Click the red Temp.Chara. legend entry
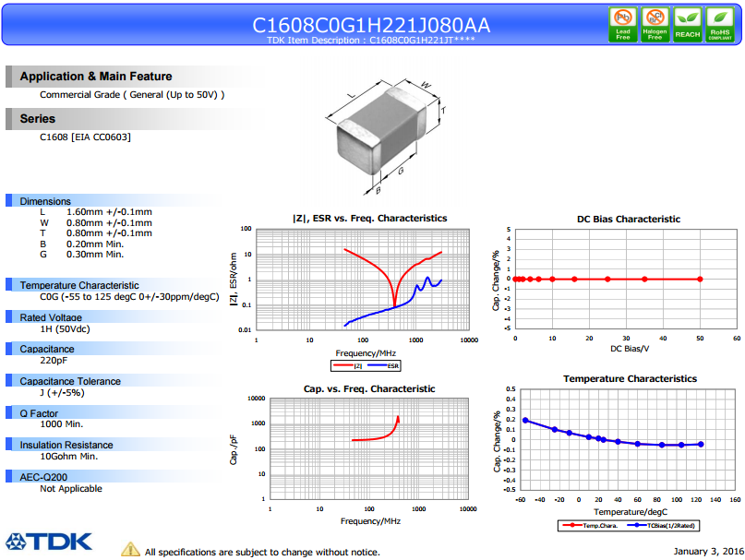The width and height of the screenshot is (745, 560). point(590,525)
